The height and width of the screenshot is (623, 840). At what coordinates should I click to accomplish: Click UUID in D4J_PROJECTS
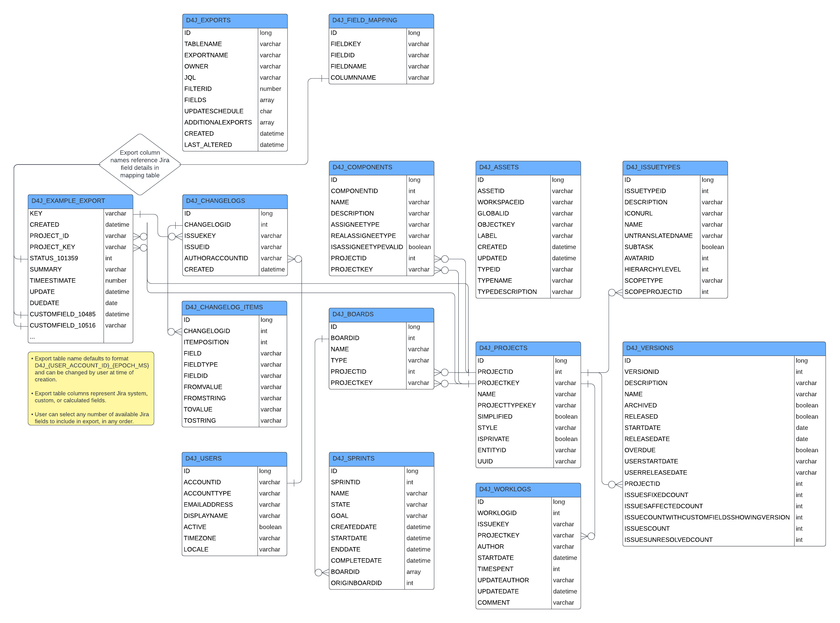pyautogui.click(x=528, y=462)
